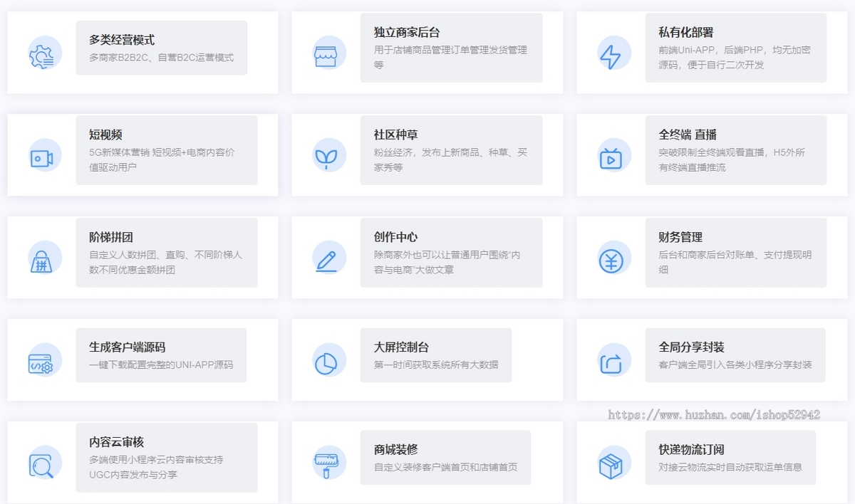Screen dimensions: 855x504
Task: Select the 商城装修 heading
Action: click(x=395, y=450)
